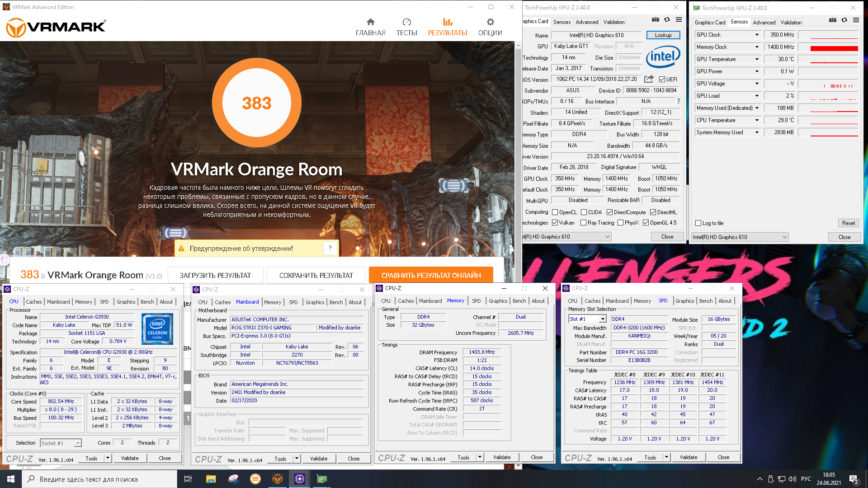Refresh the GPU-Z Sensors window

pyautogui.click(x=844, y=20)
